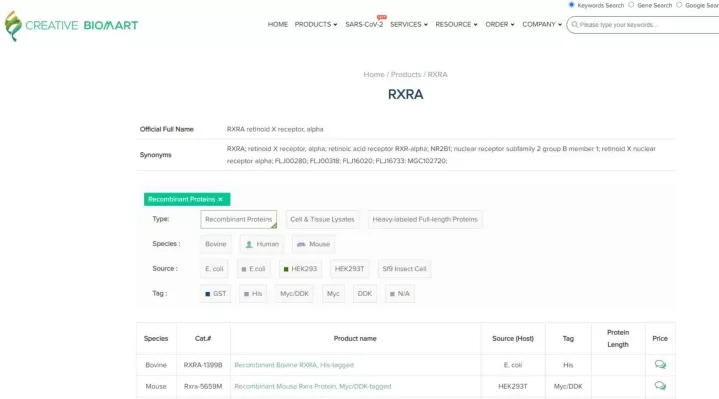Filter source by E.coli with color swatch
This screenshot has height=399, width=719.
pyautogui.click(x=253, y=269)
